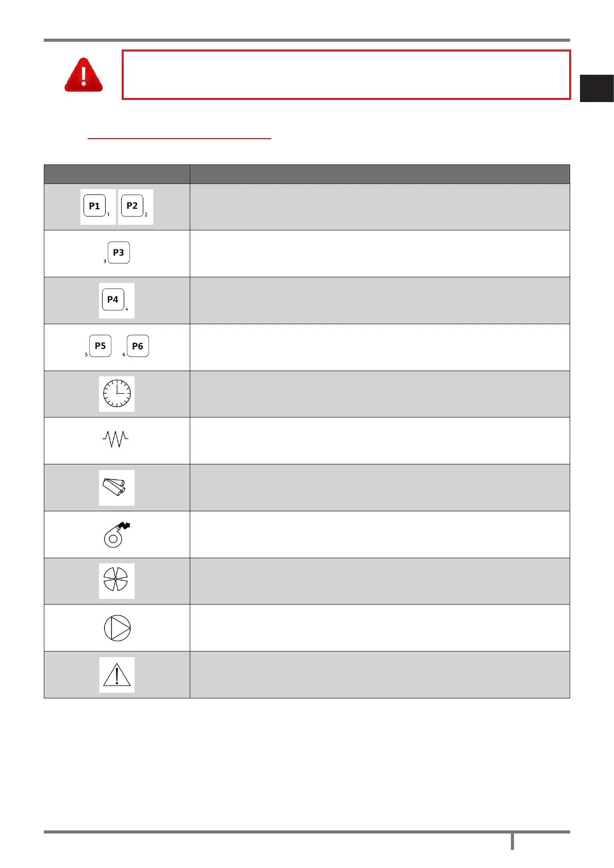
Task: Select the zigzag resistor symbol icon
Action: point(115,439)
